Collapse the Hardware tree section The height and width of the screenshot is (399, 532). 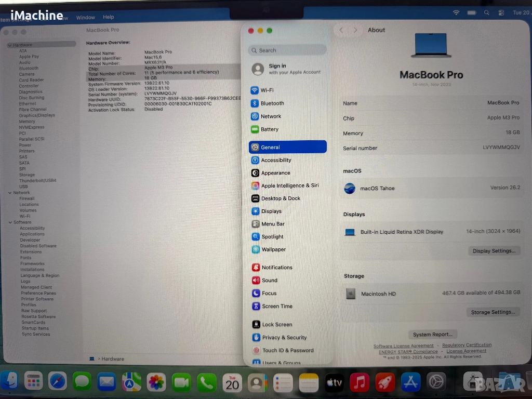(10, 45)
